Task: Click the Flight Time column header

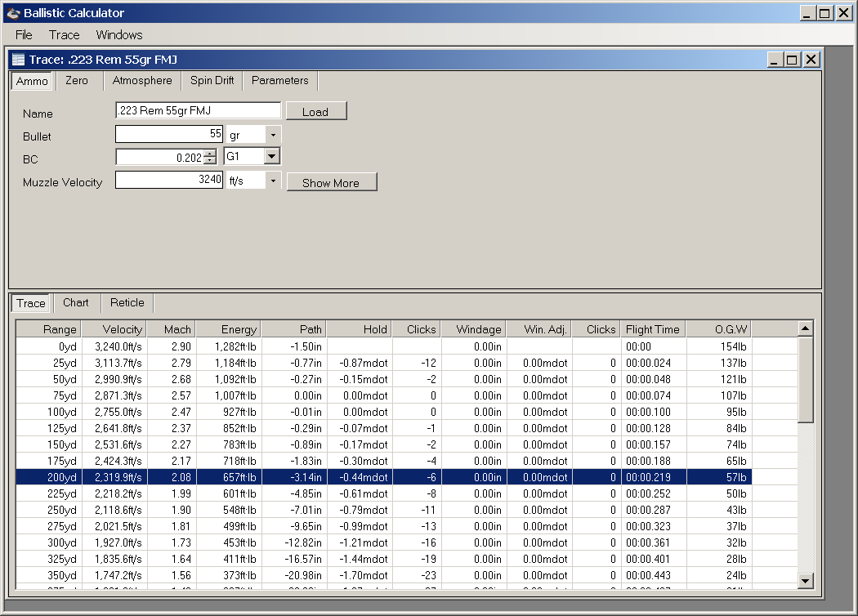Action: (654, 329)
